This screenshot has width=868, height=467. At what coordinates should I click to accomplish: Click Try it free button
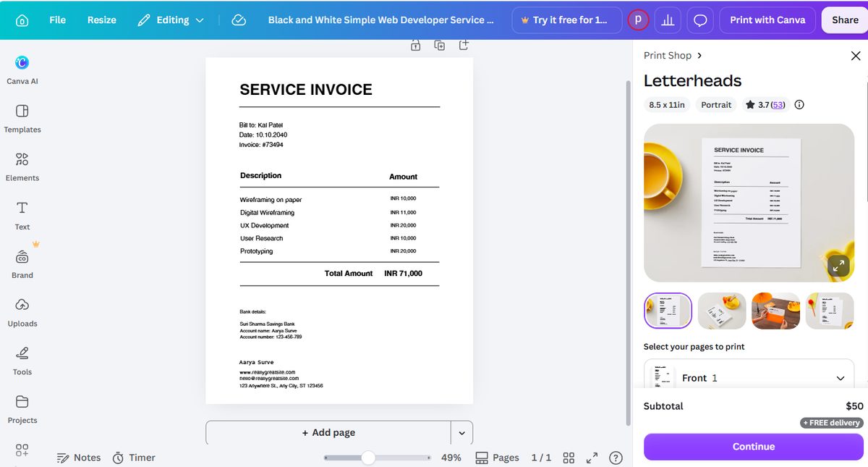point(566,20)
